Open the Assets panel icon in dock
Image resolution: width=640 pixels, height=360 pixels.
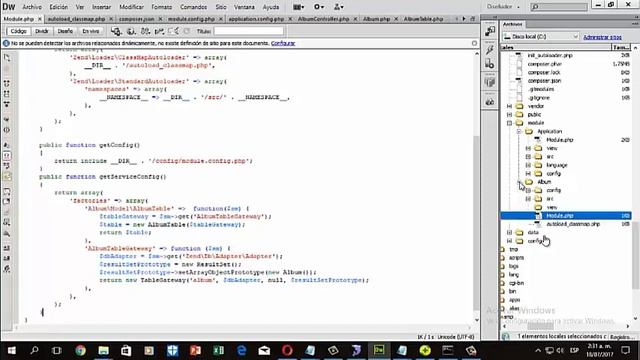(490, 64)
